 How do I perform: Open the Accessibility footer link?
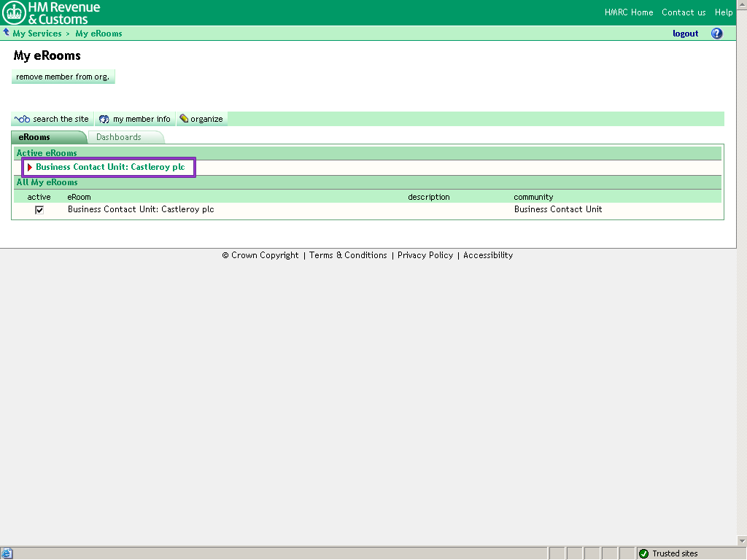(488, 255)
